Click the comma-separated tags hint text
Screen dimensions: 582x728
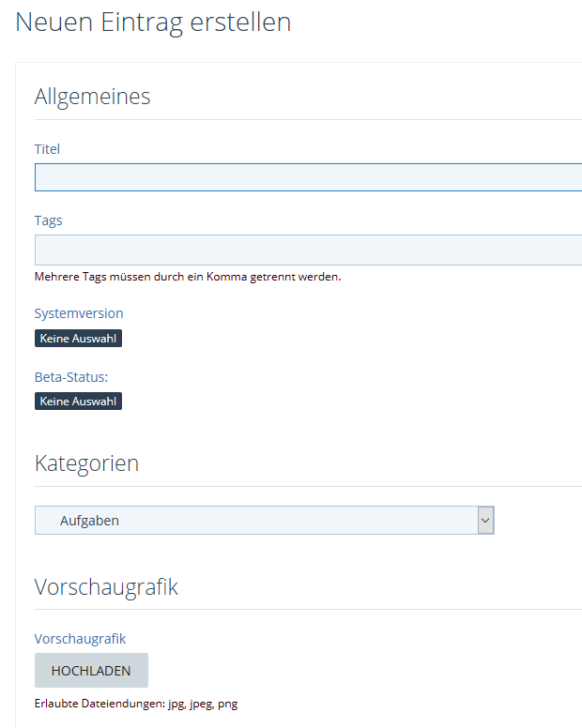pos(188,278)
